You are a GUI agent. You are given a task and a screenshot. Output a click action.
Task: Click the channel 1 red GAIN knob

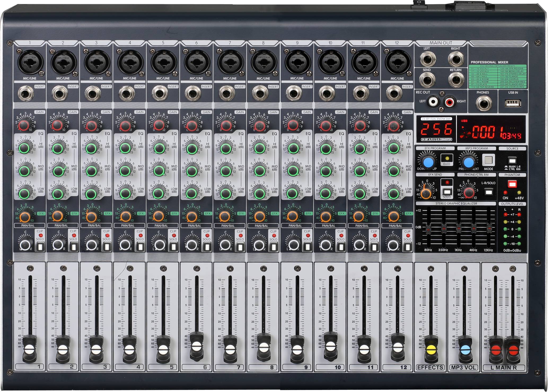[24, 125]
